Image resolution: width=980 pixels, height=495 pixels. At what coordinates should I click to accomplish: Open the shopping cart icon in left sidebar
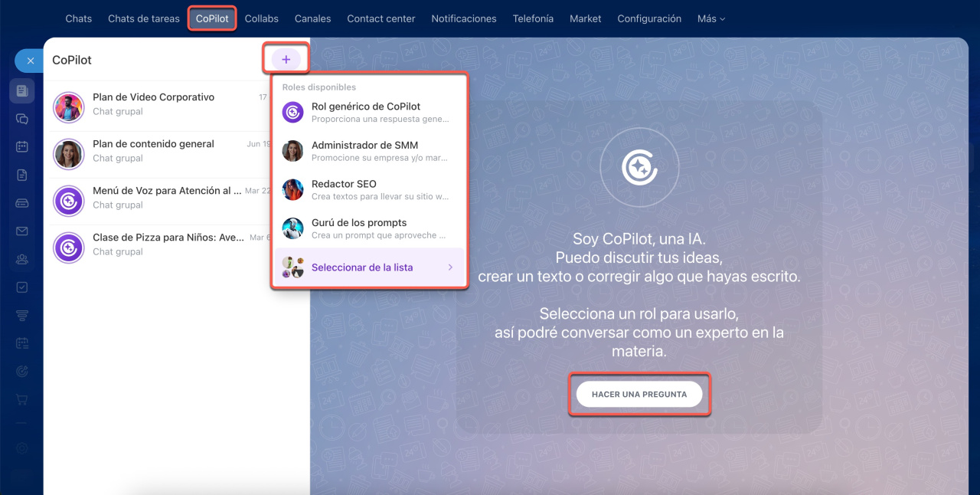(x=22, y=399)
